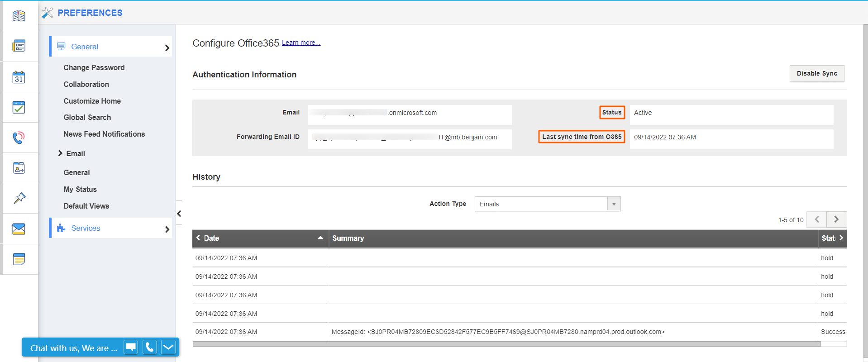The width and height of the screenshot is (868, 362).
Task: Open the Learn more link
Action: (301, 43)
